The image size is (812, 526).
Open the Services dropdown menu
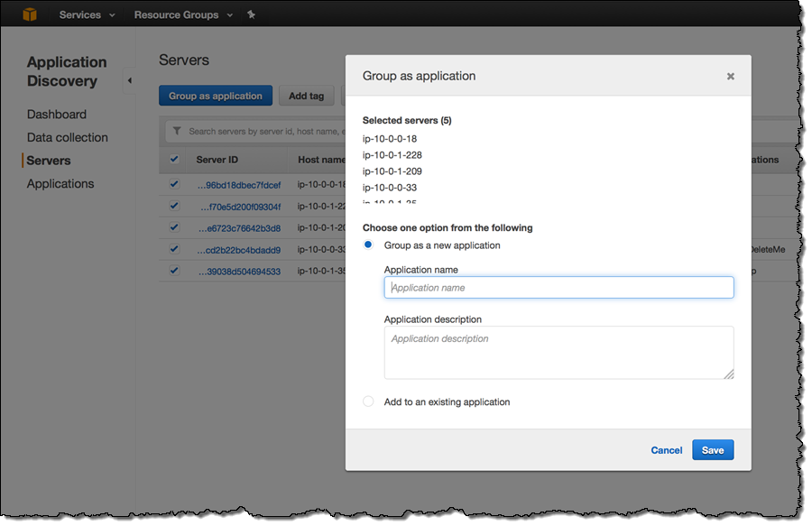[x=87, y=15]
